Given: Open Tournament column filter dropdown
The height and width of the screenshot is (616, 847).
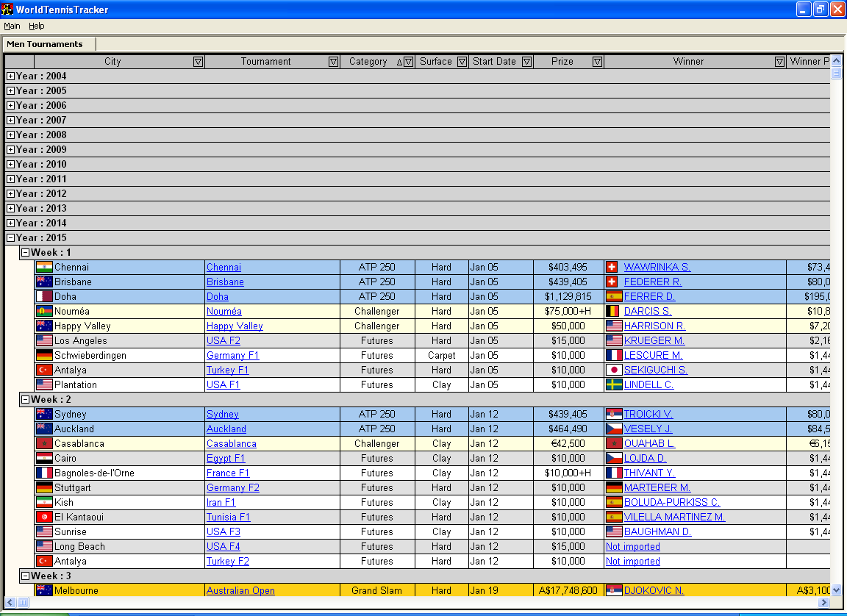Looking at the screenshot, I should (x=333, y=62).
